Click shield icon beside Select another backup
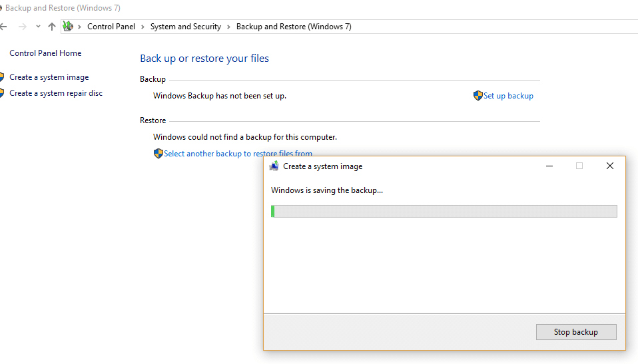The image size is (638, 364). pyautogui.click(x=158, y=154)
